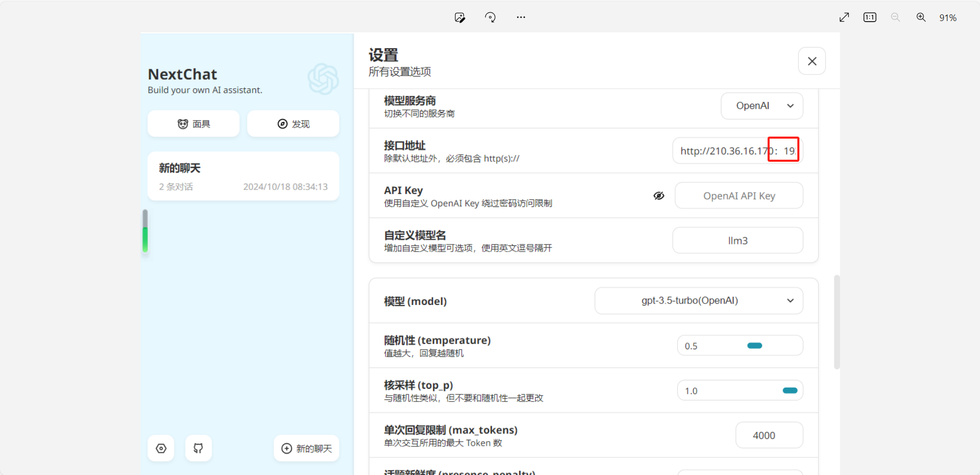Open the GitHub icon button in sidebar

[x=198, y=448]
